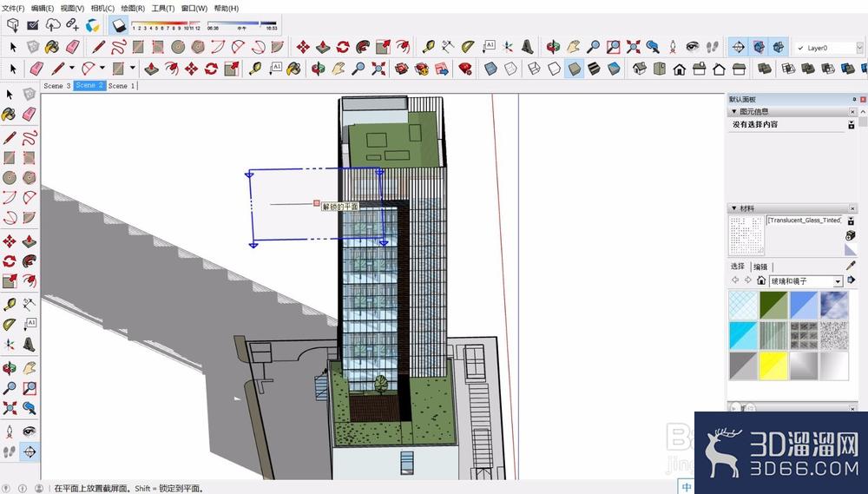This screenshot has width=868, height=494.
Task: Open the 文件(F) menu
Action: (13, 9)
